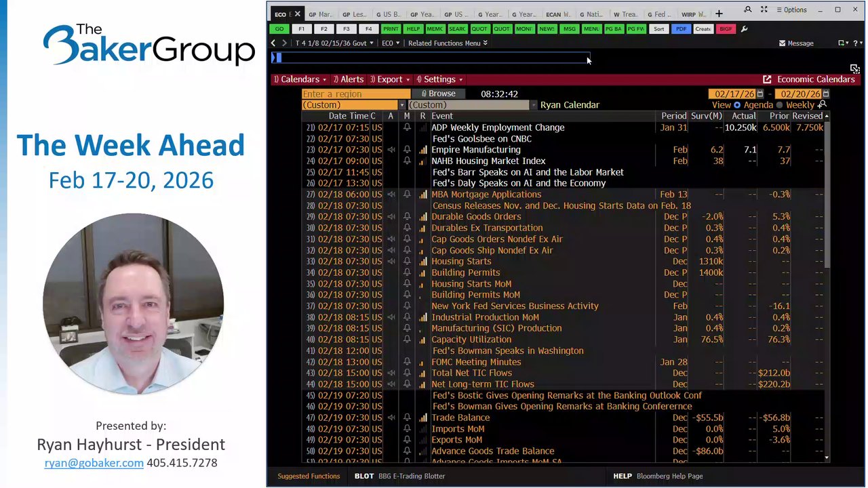Click the magnifier icon next to Weekly
Image resolution: width=868 pixels, height=488 pixels.
point(822,105)
